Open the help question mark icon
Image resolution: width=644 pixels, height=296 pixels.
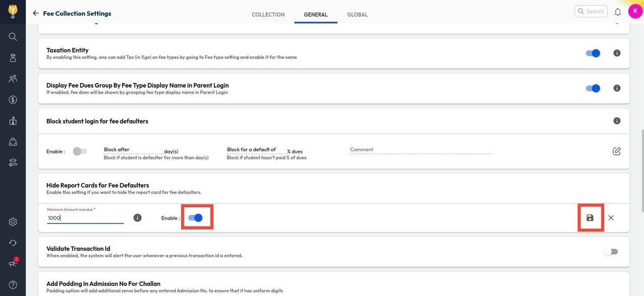click(x=13, y=285)
